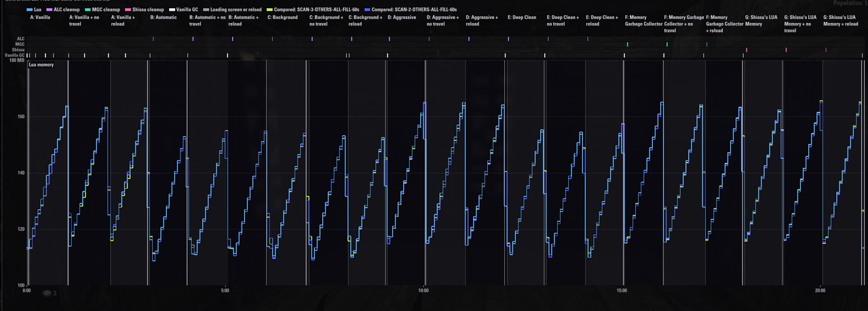Click the teal MGC cleanup legend swatch

(x=89, y=10)
